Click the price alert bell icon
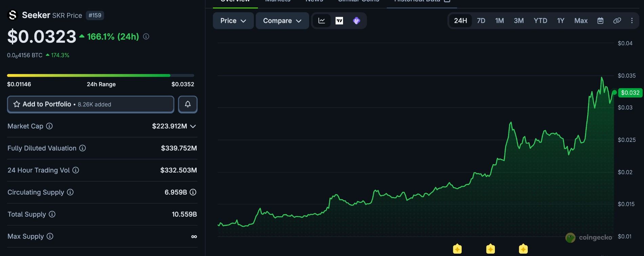 [188, 104]
